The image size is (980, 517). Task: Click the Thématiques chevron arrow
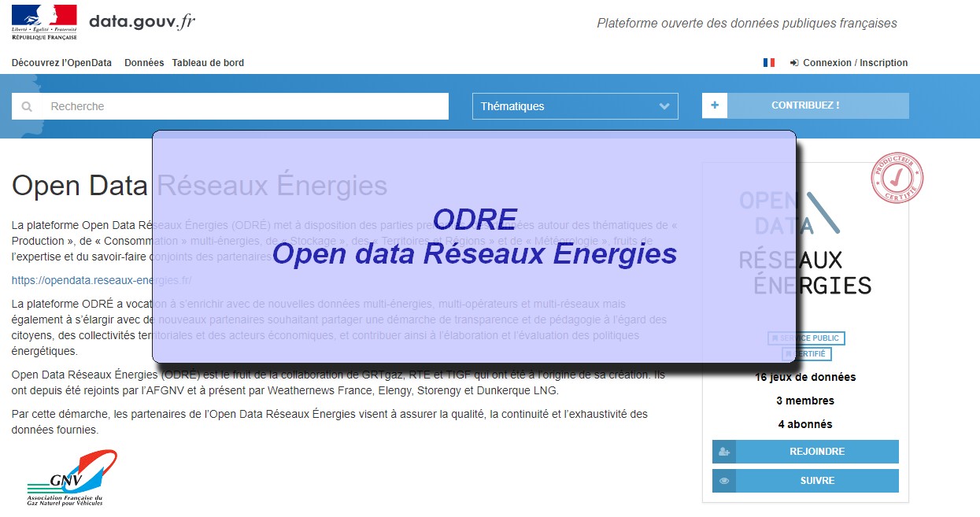coord(664,106)
